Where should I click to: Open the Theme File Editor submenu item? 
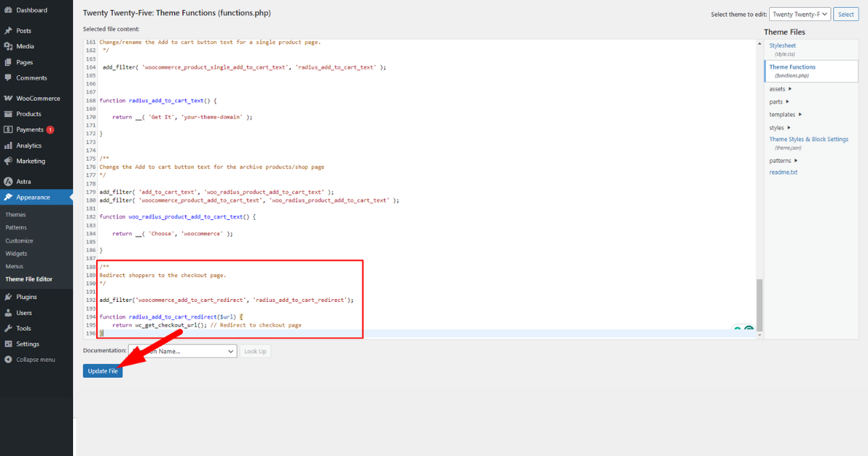click(29, 279)
